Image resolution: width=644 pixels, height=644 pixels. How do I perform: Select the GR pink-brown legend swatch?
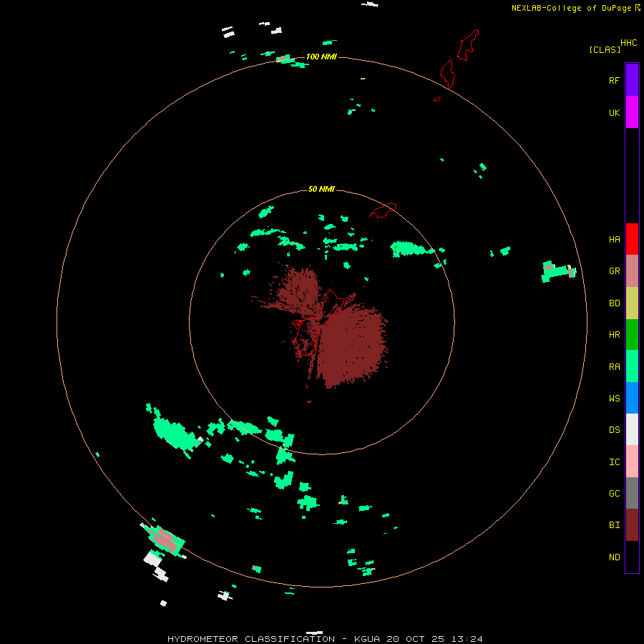click(x=632, y=271)
